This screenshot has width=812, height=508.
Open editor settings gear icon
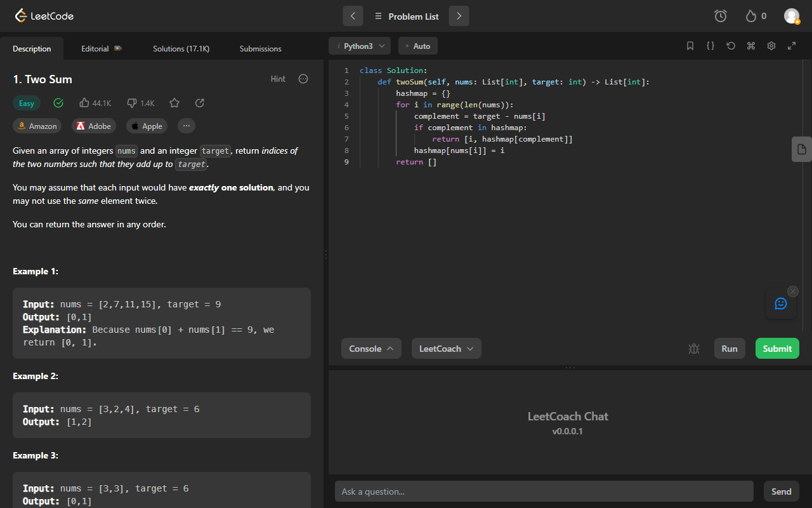(x=771, y=46)
